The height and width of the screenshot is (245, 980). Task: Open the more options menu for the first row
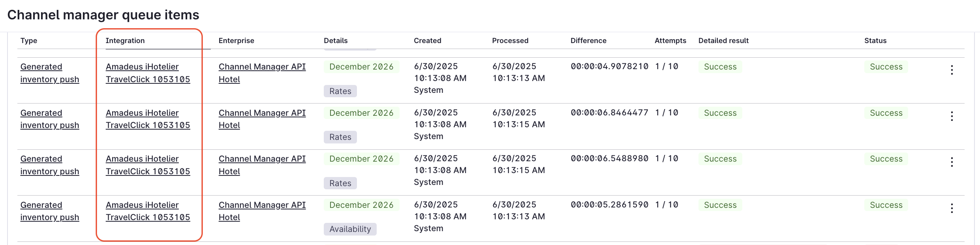[x=952, y=70]
